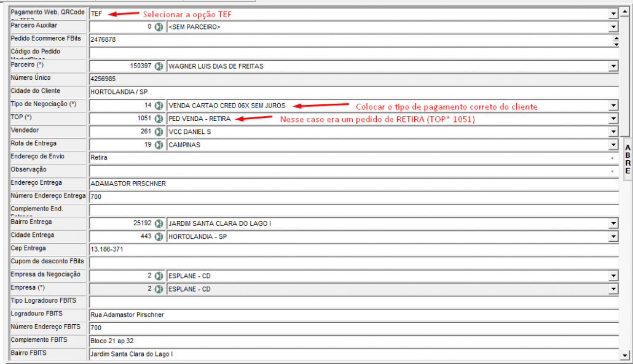Image resolution: width=633 pixels, height=364 pixels.
Task: Click the lookup icon beside Parceiro Auxiliar code
Action: click(x=159, y=27)
